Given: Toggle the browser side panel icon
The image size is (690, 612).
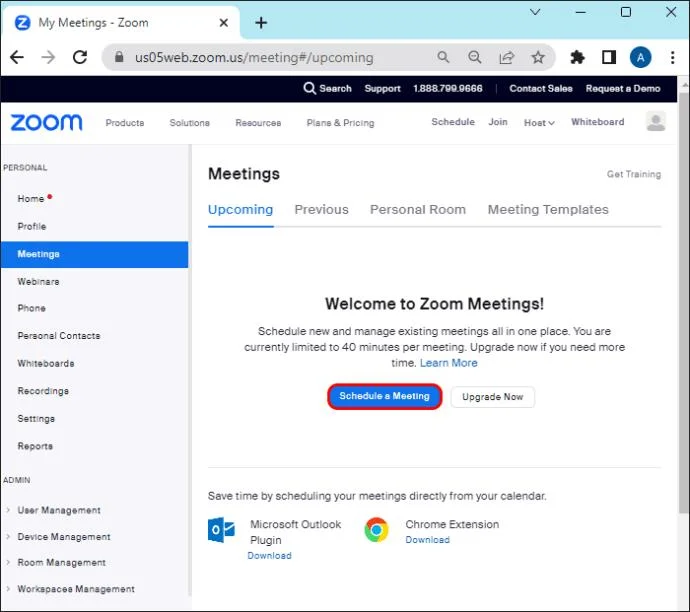Looking at the screenshot, I should 609,57.
